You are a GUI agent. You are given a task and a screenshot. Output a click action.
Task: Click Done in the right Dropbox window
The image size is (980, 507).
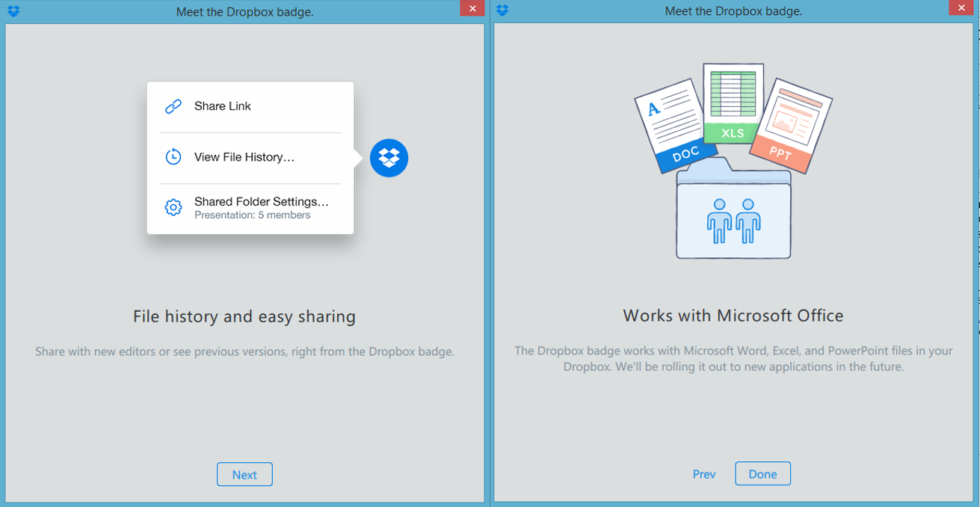(x=762, y=473)
